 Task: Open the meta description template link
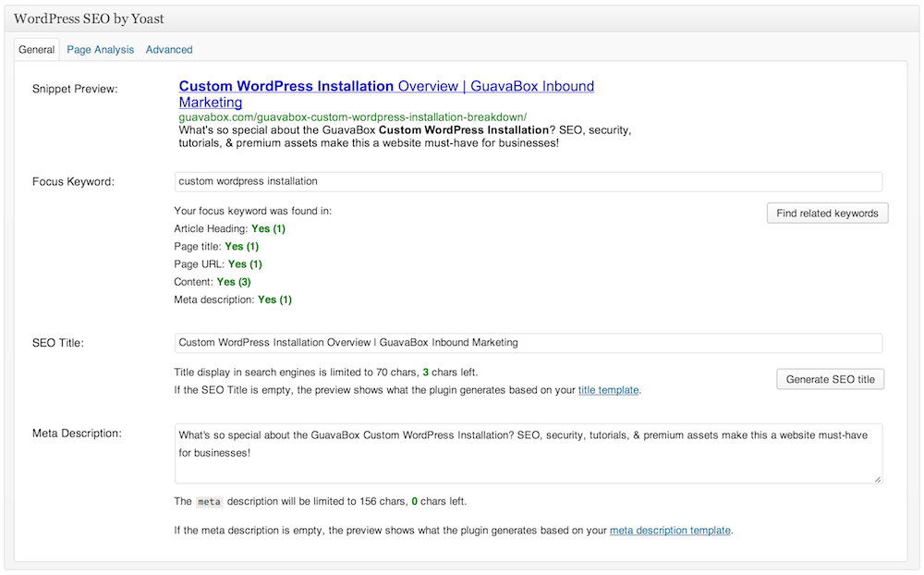point(670,531)
